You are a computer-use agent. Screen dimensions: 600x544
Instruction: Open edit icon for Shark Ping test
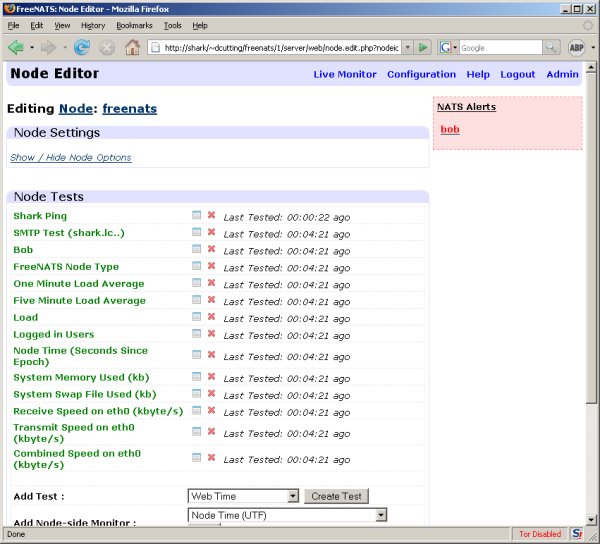pyautogui.click(x=196, y=215)
